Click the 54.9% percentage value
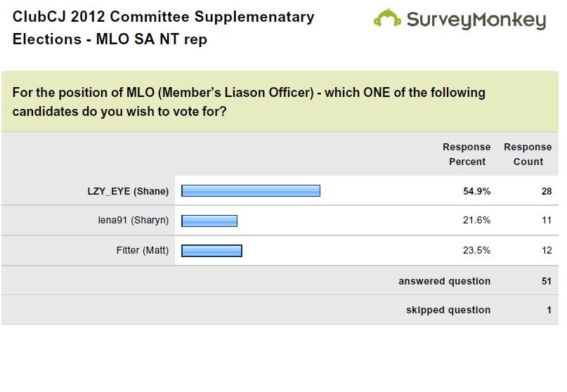The width and height of the screenshot is (567, 392). click(476, 191)
